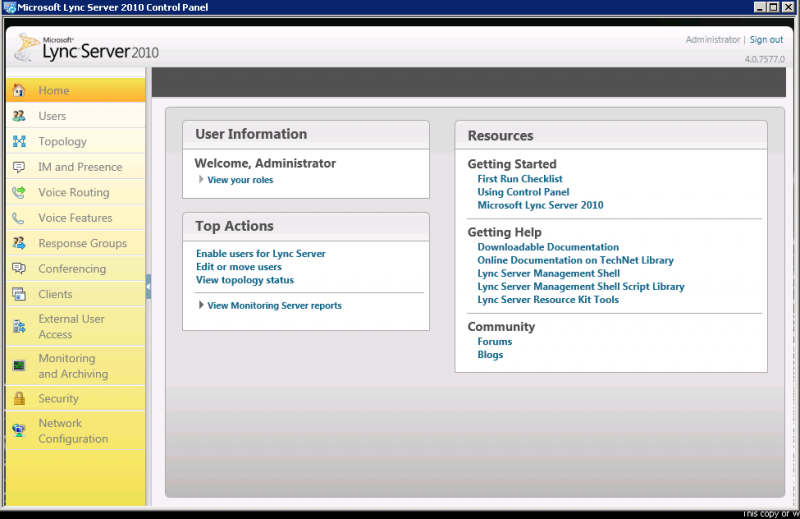The height and width of the screenshot is (519, 800).
Task: Go to Security section
Action: pyautogui.click(x=76, y=399)
